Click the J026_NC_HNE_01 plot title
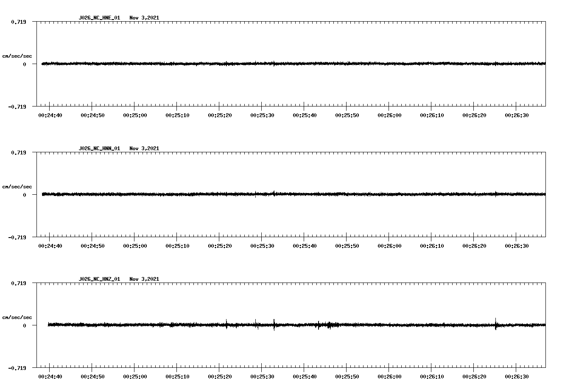 [x=99, y=18]
